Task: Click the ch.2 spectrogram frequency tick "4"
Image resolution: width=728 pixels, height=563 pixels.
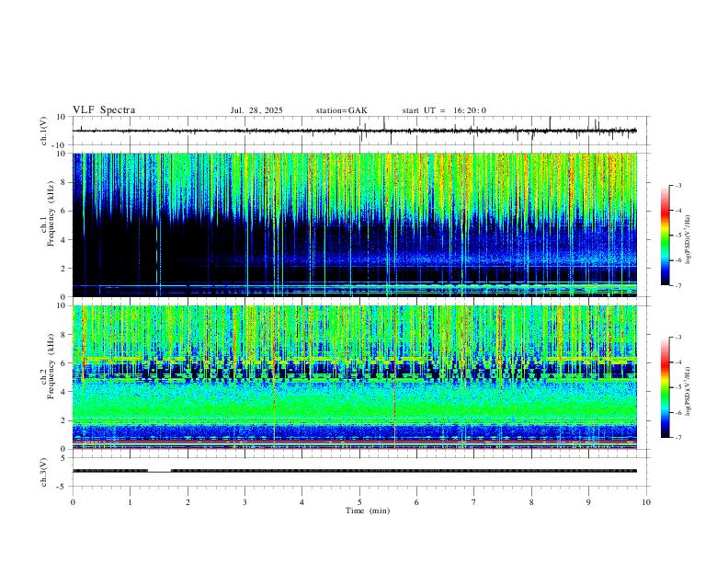Action: pyautogui.click(x=64, y=392)
